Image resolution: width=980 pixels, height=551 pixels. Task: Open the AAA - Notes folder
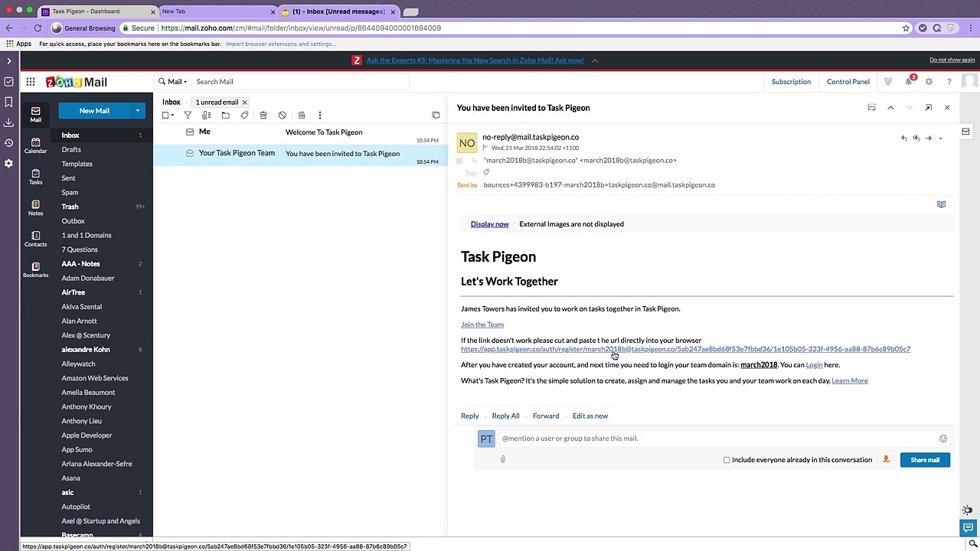pos(81,264)
